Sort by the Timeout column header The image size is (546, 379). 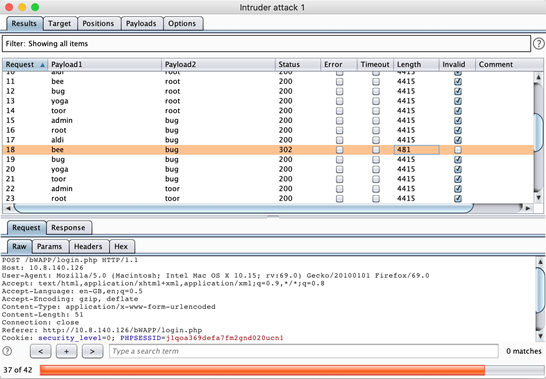tap(375, 64)
